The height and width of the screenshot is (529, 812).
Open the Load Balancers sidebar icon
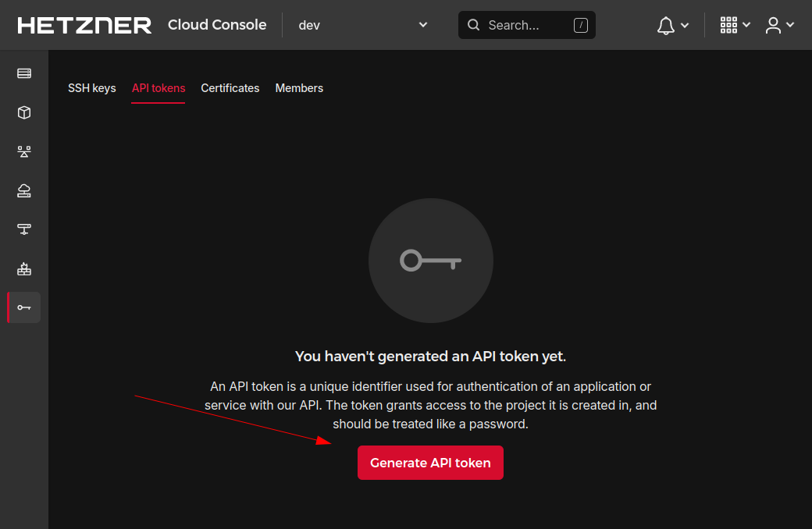coord(24,151)
